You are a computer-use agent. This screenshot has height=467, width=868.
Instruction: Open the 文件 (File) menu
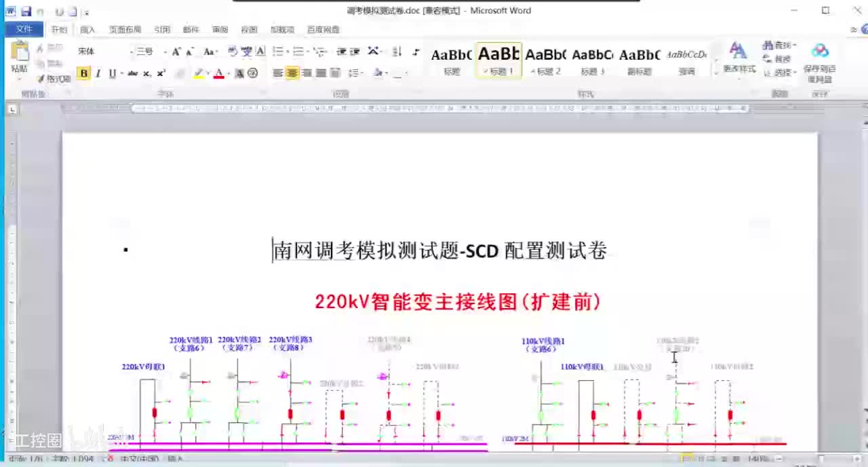pos(24,29)
